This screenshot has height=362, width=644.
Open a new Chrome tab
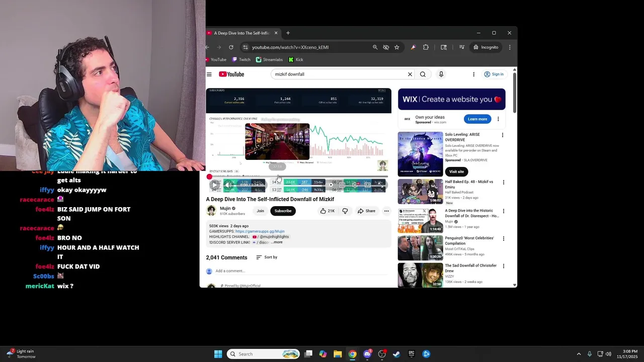click(288, 33)
